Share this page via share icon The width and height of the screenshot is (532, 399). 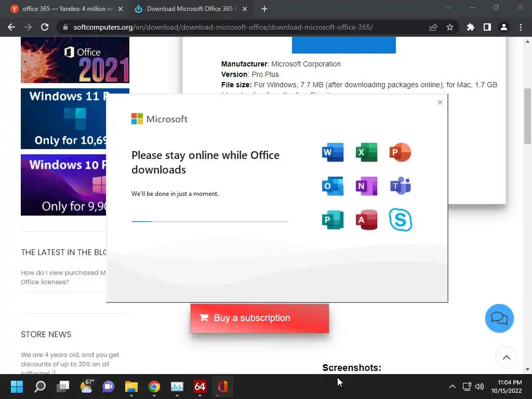coord(433,27)
